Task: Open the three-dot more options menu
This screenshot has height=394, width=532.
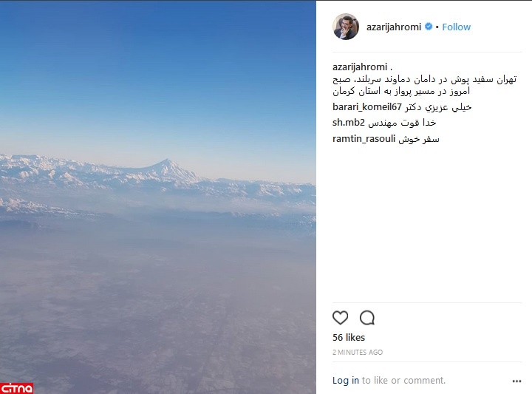Action: point(516,381)
